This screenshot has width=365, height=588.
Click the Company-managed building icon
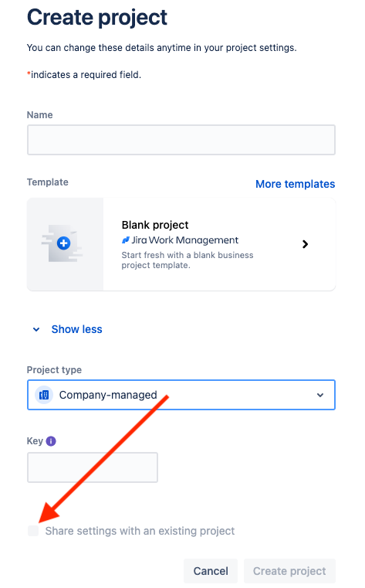coord(44,395)
